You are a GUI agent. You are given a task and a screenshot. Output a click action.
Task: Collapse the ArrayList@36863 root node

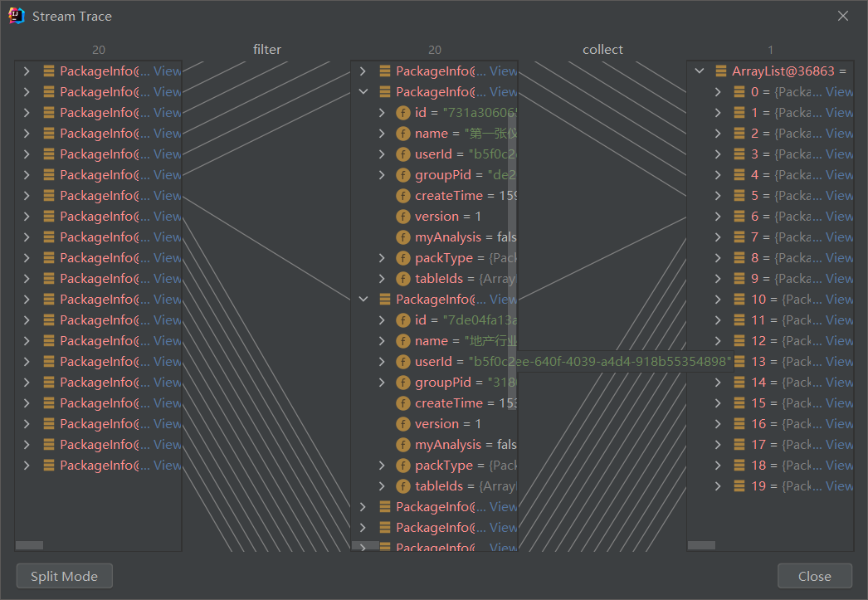point(699,71)
